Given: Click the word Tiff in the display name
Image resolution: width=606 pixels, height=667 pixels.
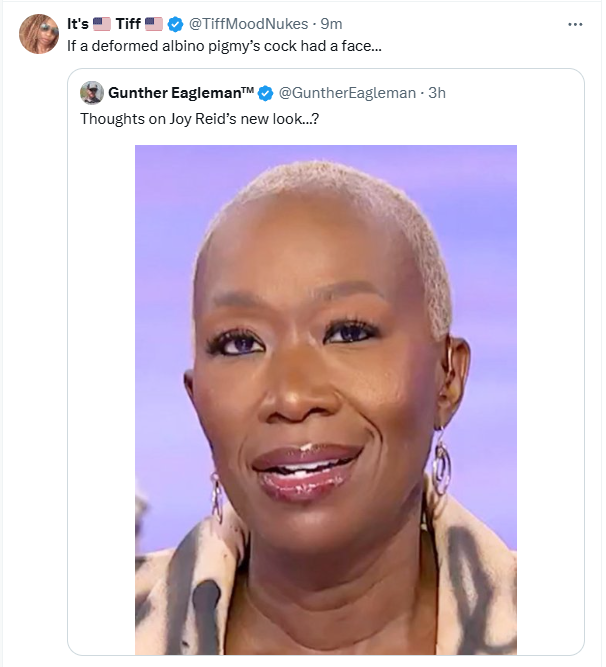Looking at the screenshot, I should [128, 24].
